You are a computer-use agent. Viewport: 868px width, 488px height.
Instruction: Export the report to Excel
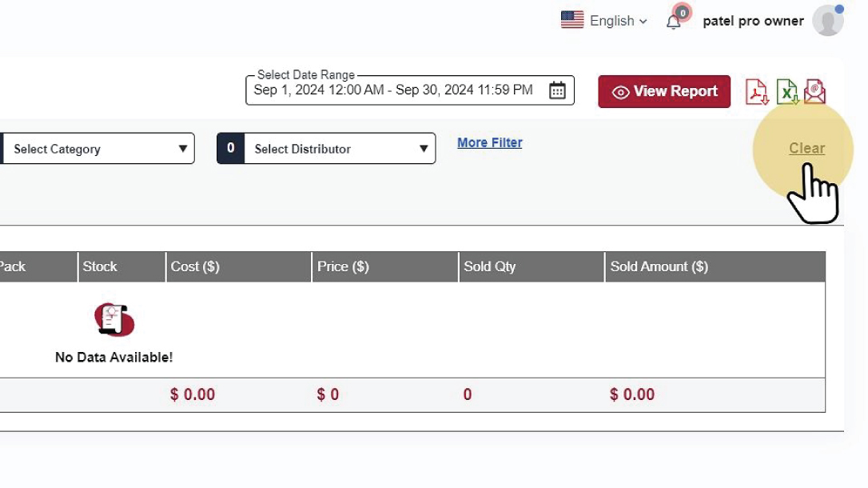pos(787,92)
